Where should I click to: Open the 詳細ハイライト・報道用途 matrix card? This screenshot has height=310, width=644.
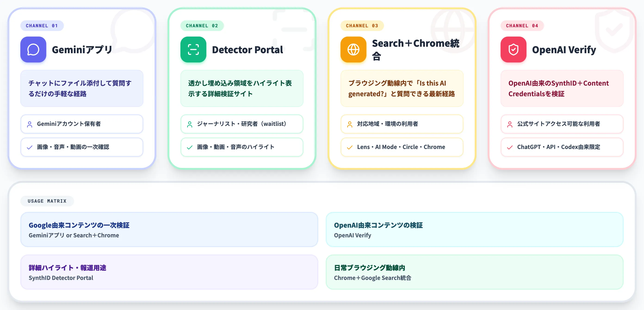[x=169, y=272]
